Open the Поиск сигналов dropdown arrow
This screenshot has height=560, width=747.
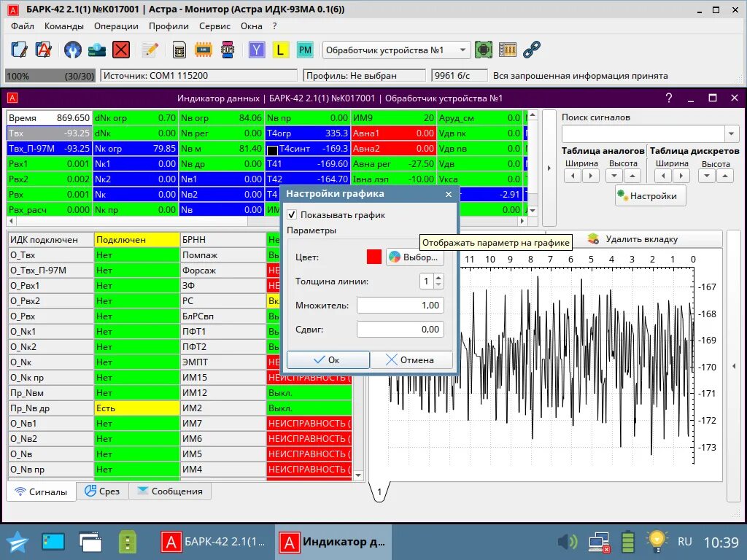pyautogui.click(x=731, y=134)
